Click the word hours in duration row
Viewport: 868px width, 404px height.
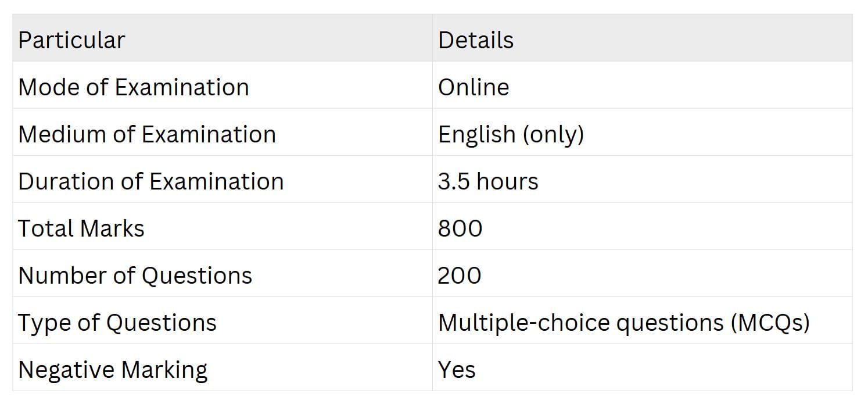[x=507, y=181]
